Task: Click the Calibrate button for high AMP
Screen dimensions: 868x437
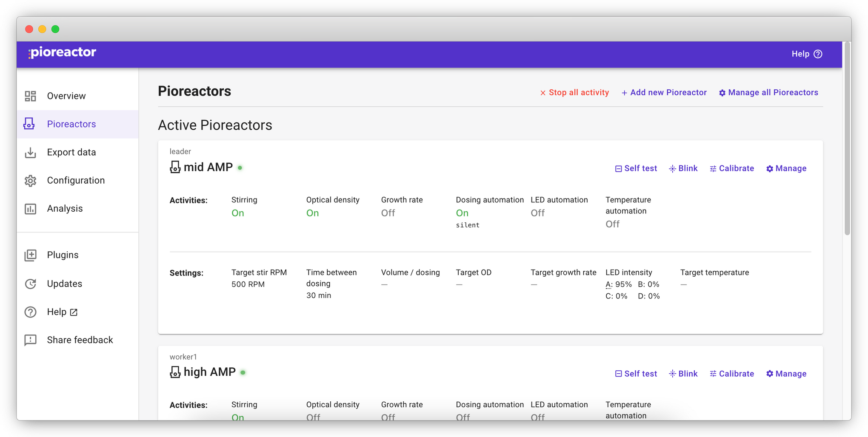Action: click(x=731, y=374)
